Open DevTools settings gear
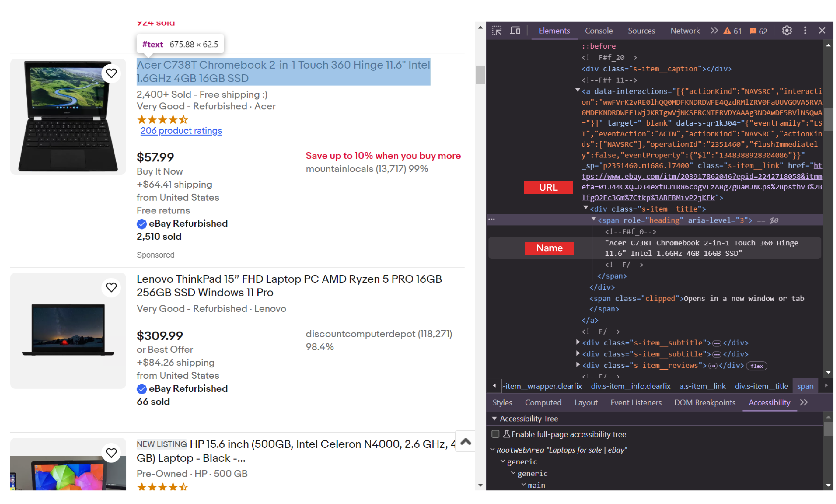Screen dimensions: 836x504 click(787, 31)
